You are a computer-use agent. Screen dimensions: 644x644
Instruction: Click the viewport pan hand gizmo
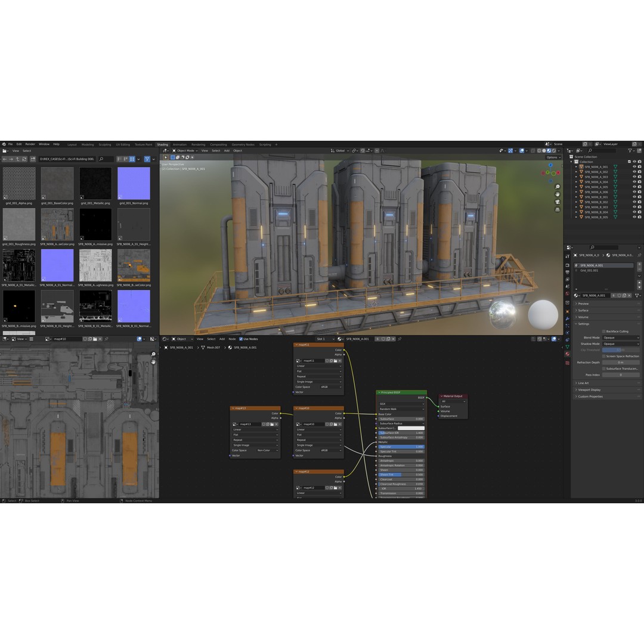(x=558, y=194)
